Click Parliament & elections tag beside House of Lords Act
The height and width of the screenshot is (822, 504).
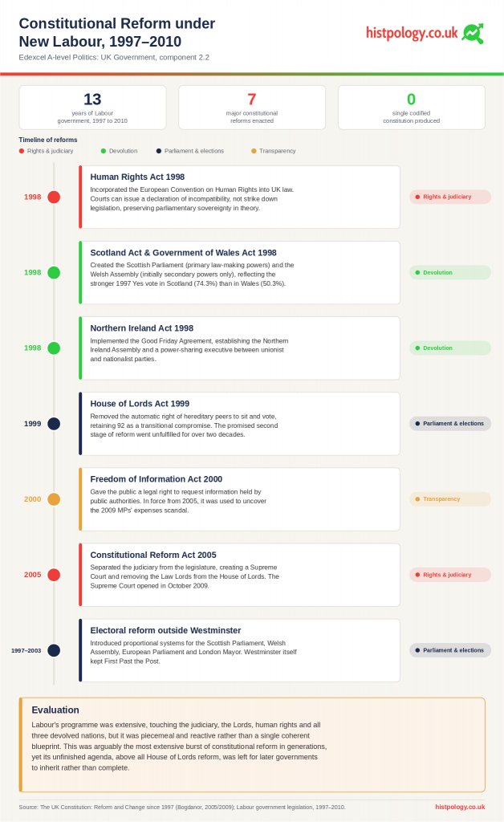(450, 424)
